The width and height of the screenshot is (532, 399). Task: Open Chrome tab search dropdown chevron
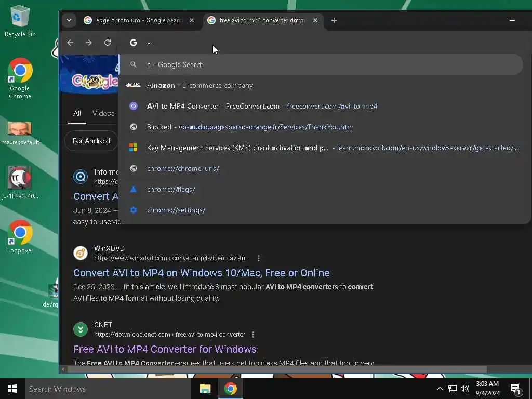69,20
